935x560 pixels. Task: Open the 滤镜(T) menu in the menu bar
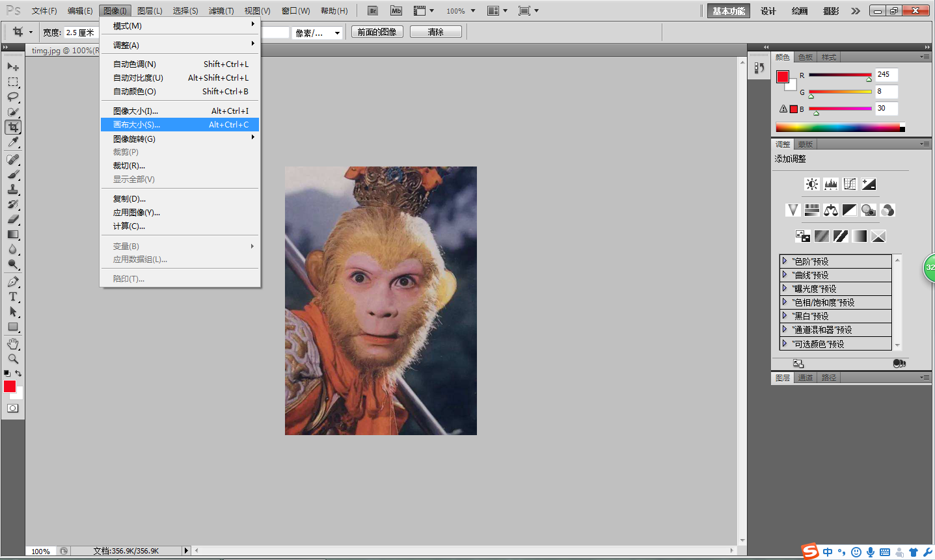pyautogui.click(x=221, y=11)
